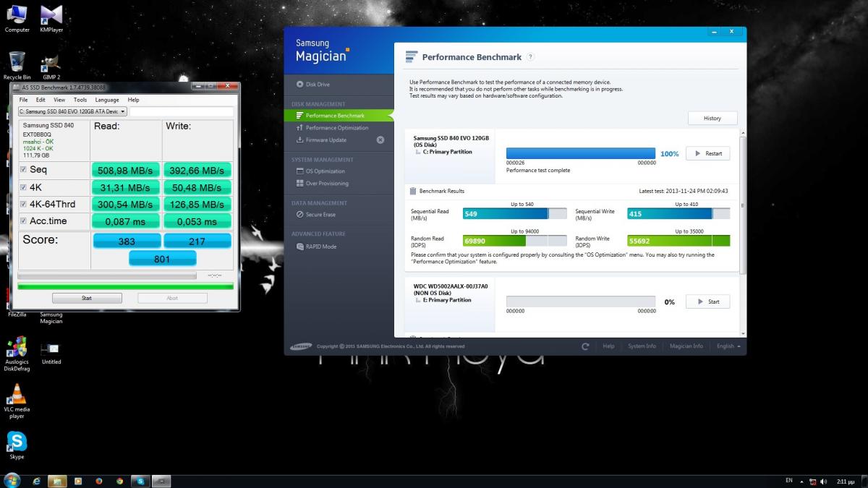868x488 pixels.
Task: Restart the Samsung SSD 840 EVO benchmark
Action: coord(707,153)
